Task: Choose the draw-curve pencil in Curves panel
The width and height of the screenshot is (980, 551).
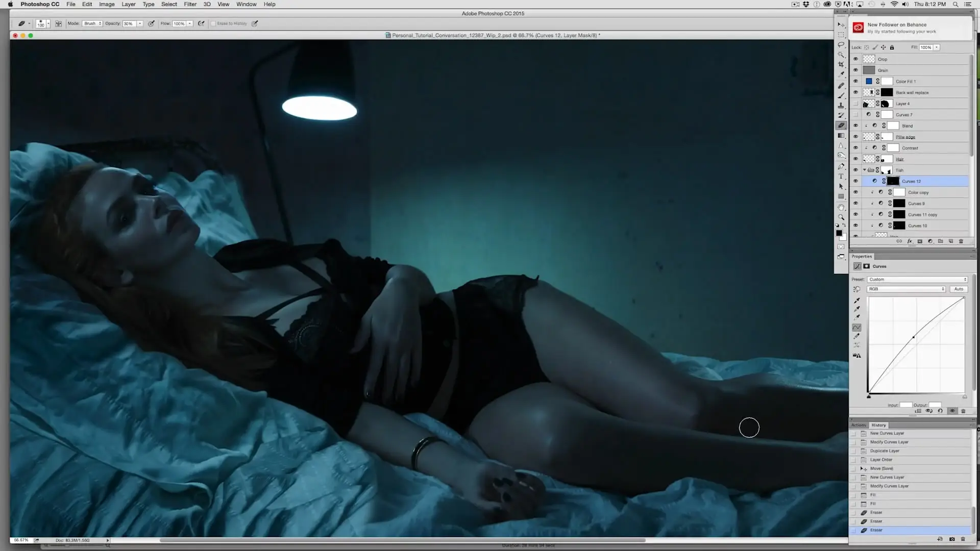Action: (857, 336)
